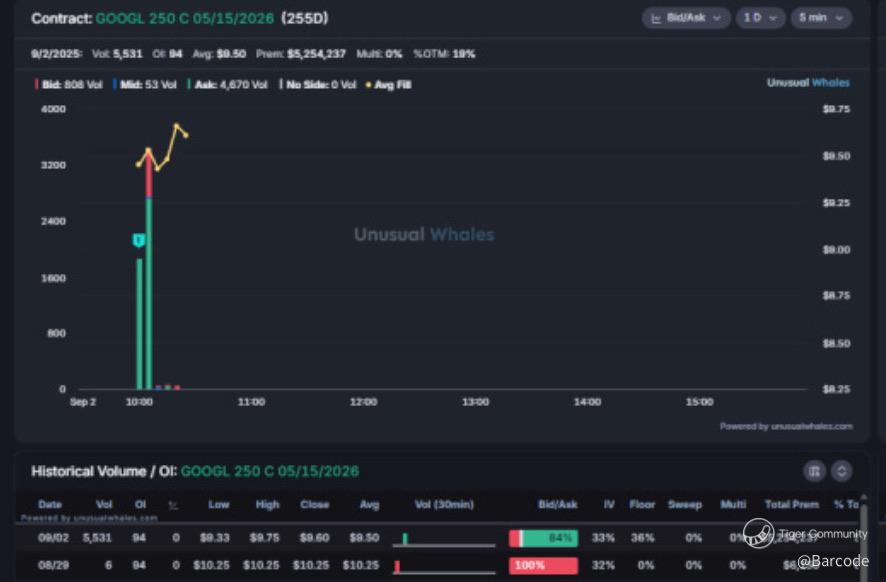
Task: Click the 09/02 Vol (30min) sparkline
Action: (x=444, y=538)
